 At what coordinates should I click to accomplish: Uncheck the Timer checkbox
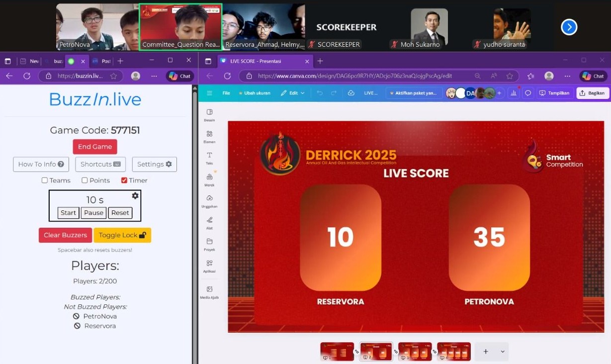pos(124,181)
